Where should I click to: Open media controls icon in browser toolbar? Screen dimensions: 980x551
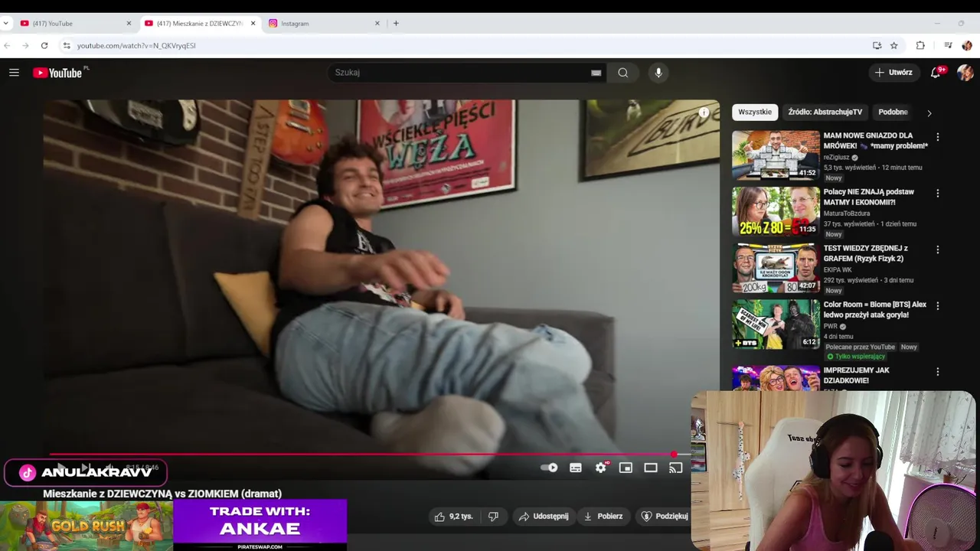tap(948, 46)
